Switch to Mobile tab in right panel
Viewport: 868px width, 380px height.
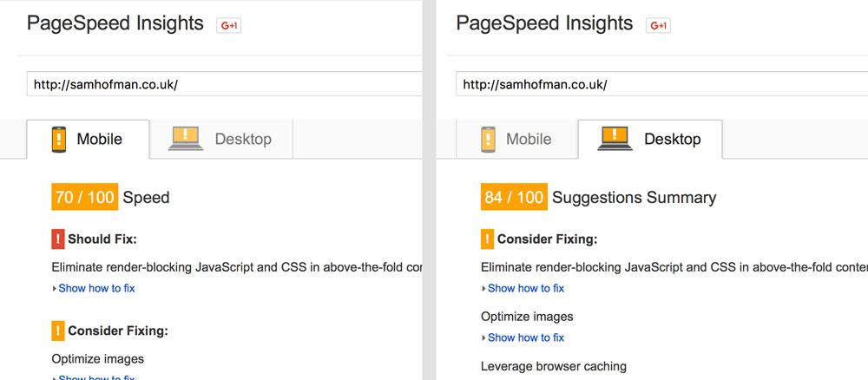tap(517, 140)
